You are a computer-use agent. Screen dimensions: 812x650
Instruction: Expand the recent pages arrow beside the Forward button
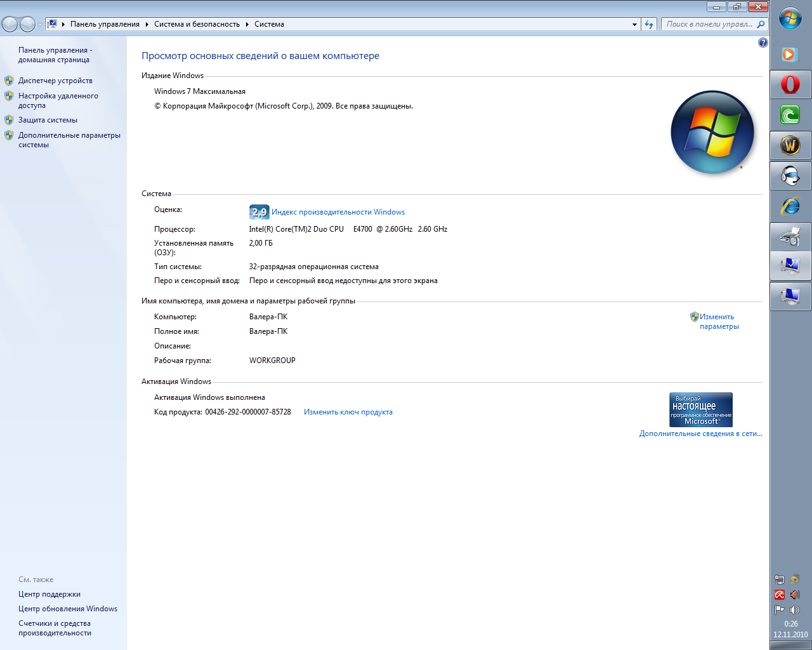[41, 25]
